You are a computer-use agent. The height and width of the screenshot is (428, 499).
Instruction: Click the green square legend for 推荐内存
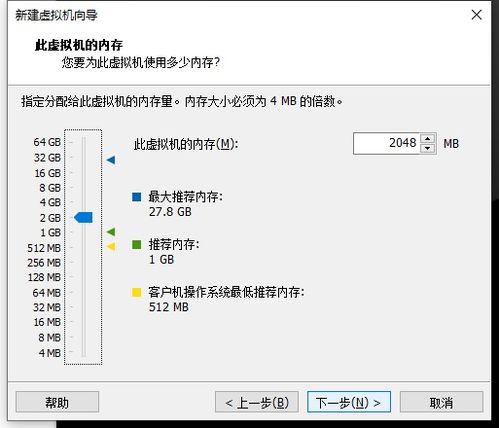tap(137, 245)
